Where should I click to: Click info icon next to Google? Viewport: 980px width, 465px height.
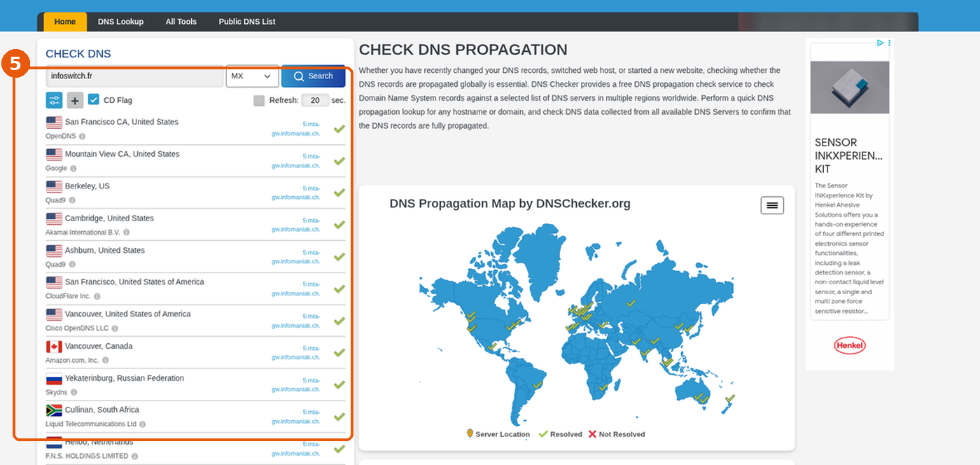(73, 169)
